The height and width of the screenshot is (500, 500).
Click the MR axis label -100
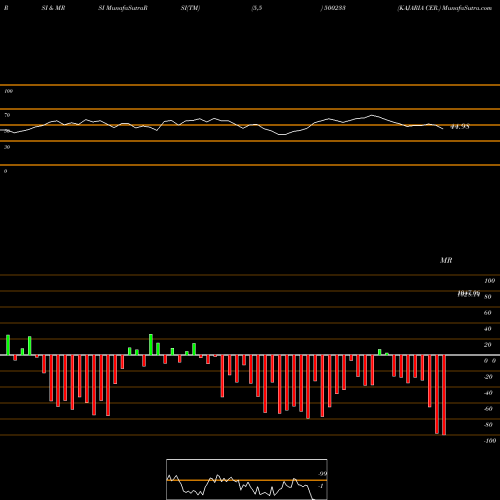[490, 441]
